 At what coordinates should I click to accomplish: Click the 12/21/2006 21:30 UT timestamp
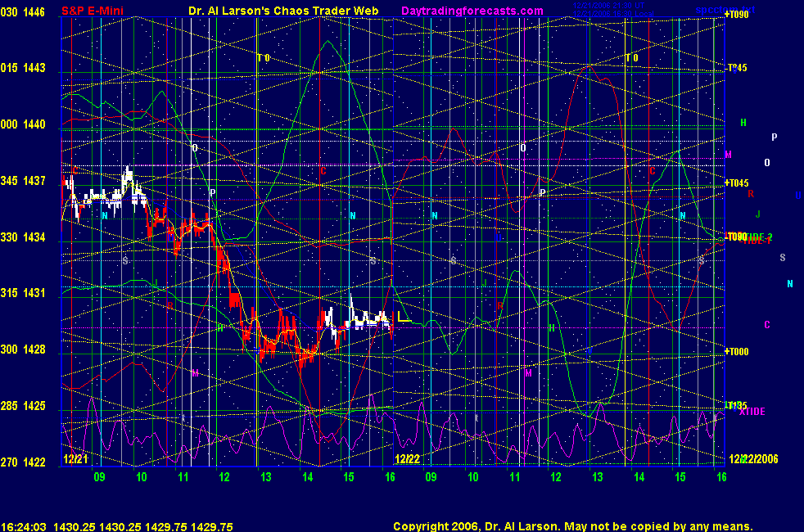(608, 6)
